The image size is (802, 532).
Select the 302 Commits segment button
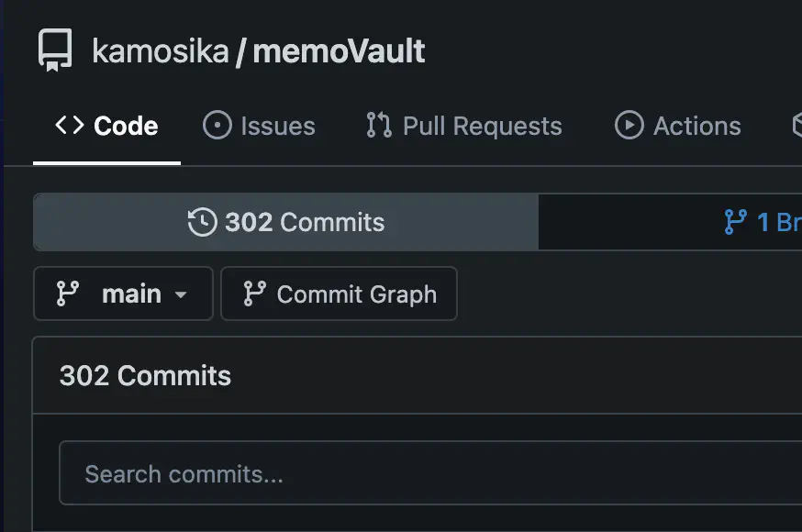pyautogui.click(x=285, y=222)
